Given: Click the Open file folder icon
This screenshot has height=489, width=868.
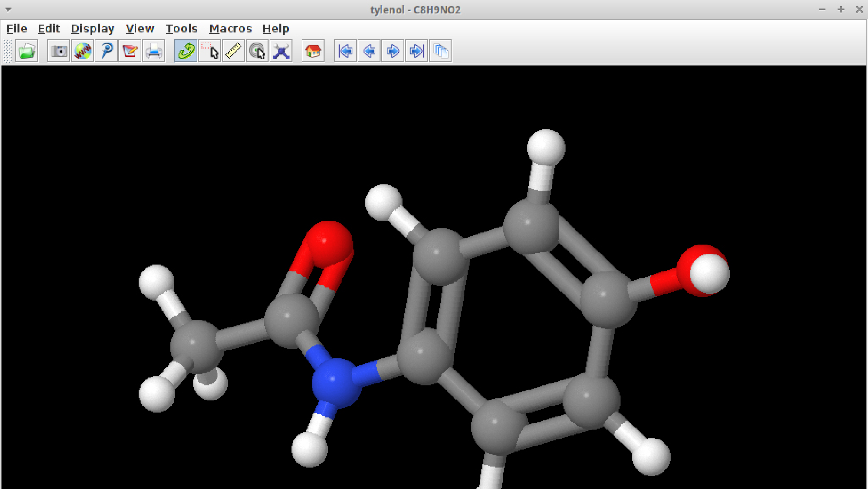Looking at the screenshot, I should (x=26, y=51).
